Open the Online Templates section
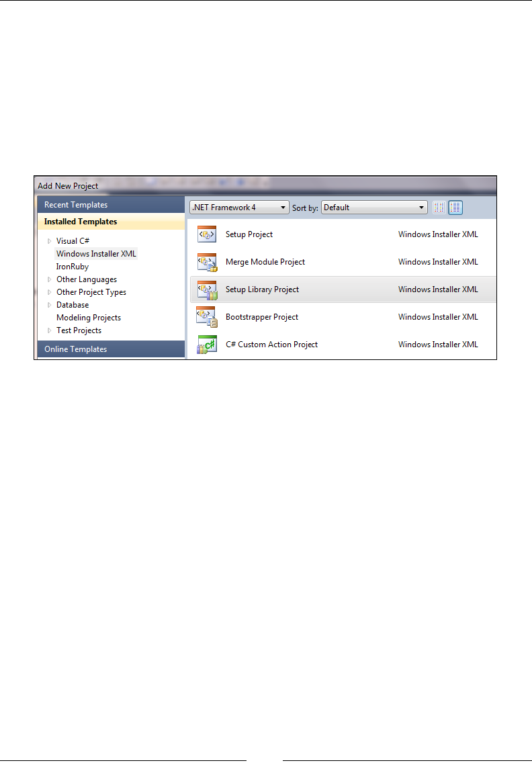532x767 pixels. (111, 349)
